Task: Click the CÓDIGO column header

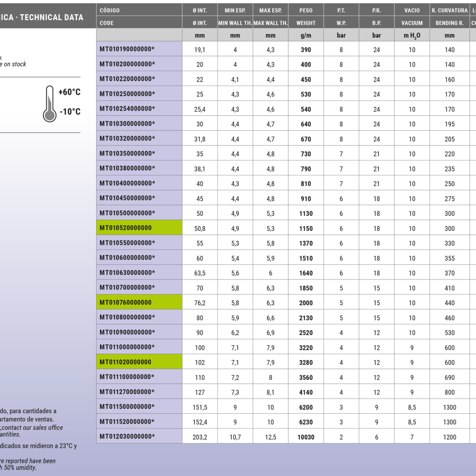Action: (x=110, y=10)
